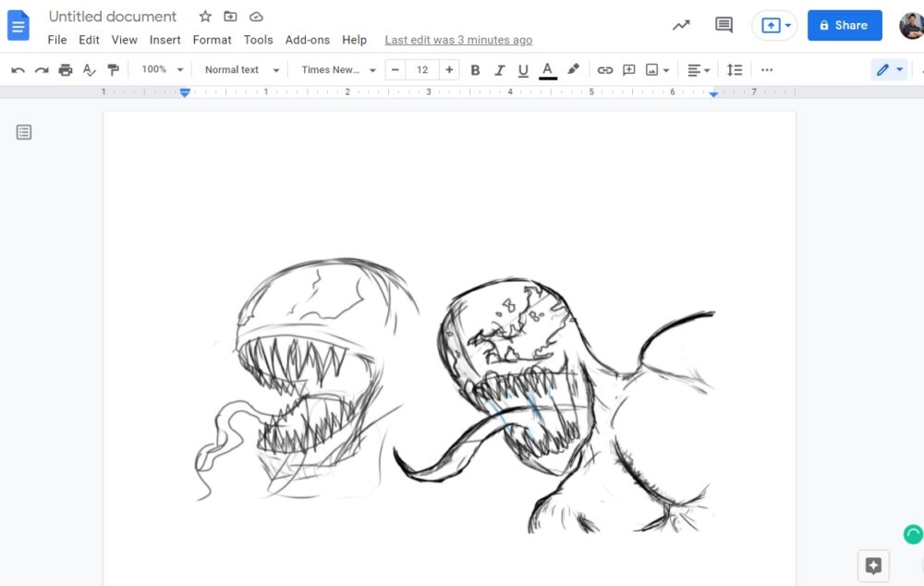Toggle italic formatting
This screenshot has width=924, height=586.
pos(499,70)
